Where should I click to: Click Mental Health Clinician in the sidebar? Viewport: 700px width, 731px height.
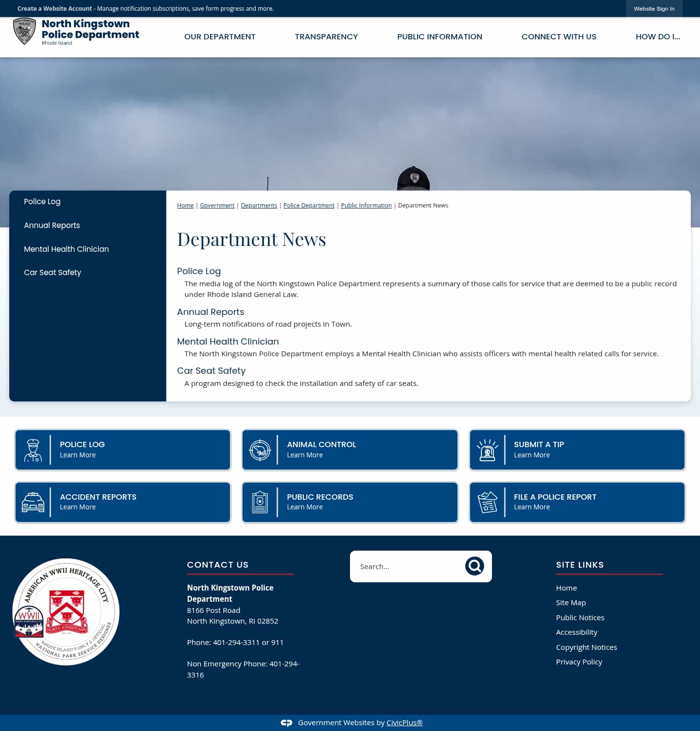point(66,249)
